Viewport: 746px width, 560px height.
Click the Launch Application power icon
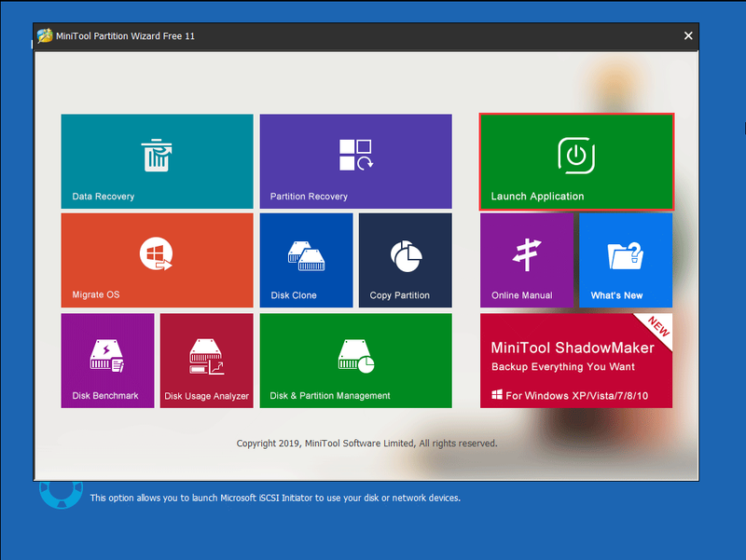click(x=576, y=156)
